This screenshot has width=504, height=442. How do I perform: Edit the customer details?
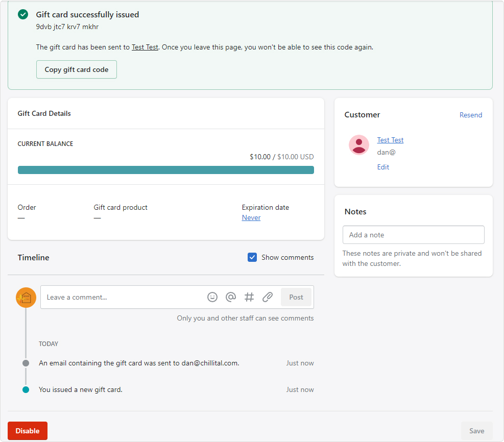coord(383,167)
